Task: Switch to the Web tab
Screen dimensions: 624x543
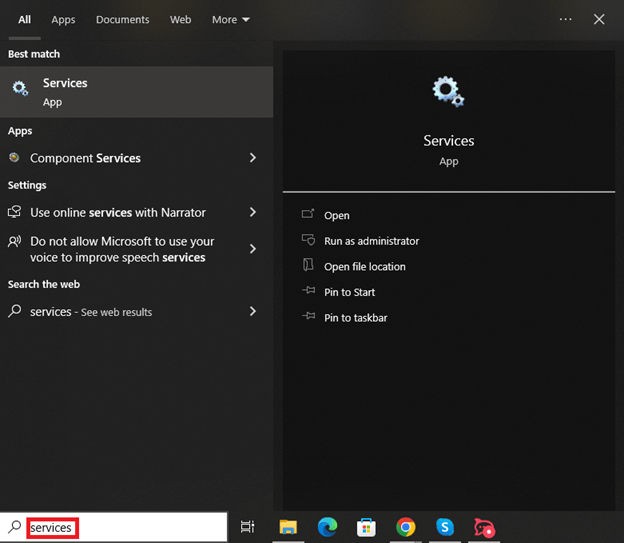Action: coord(180,20)
